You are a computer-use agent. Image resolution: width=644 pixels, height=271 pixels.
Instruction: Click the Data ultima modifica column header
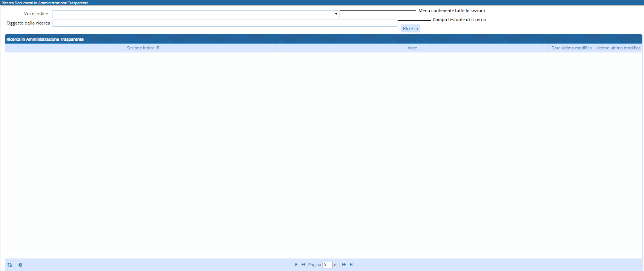pyautogui.click(x=571, y=48)
